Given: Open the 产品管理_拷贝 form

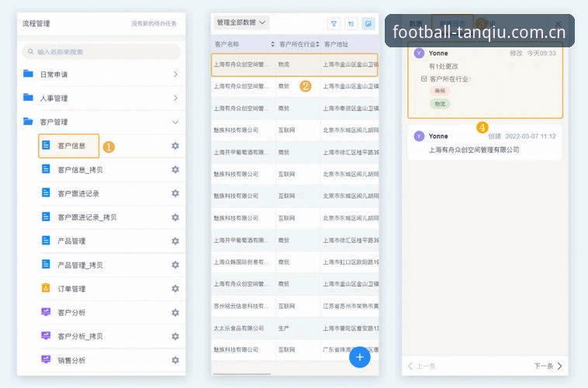Looking at the screenshot, I should pos(80,265).
